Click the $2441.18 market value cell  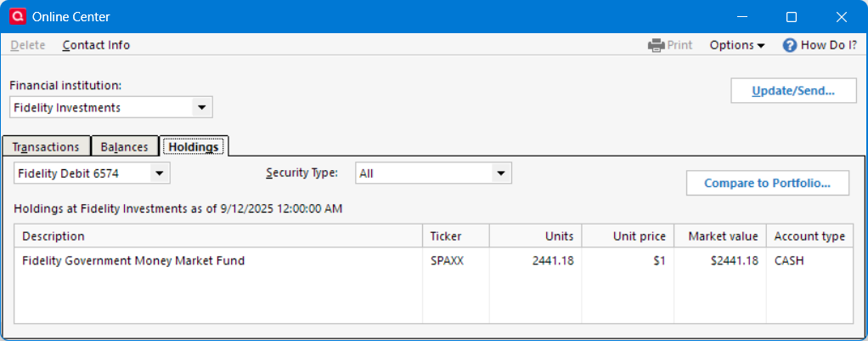pos(735,260)
